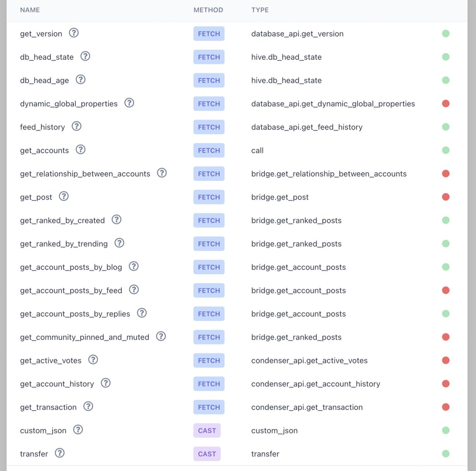476x471 pixels.
Task: Click hive.db_head_state type in db_head_age row
Action: pyautogui.click(x=286, y=81)
